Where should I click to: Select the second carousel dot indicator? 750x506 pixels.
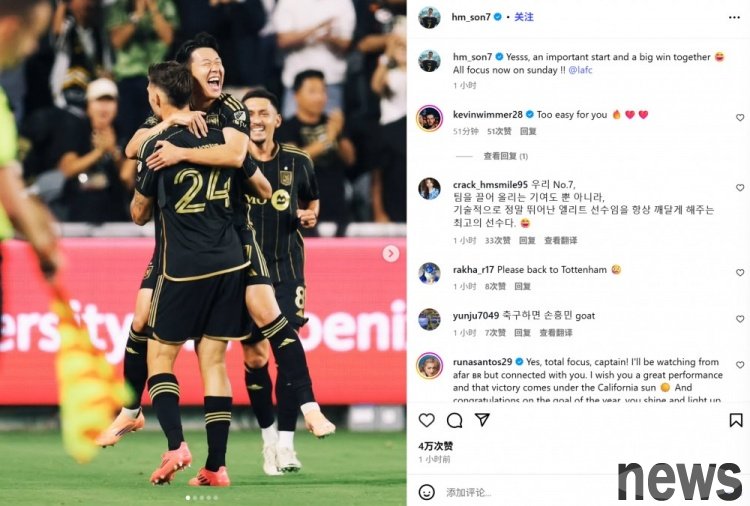tap(195, 498)
